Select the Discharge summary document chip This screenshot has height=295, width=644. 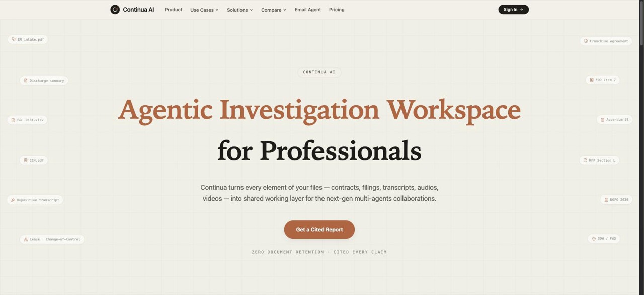click(x=44, y=80)
